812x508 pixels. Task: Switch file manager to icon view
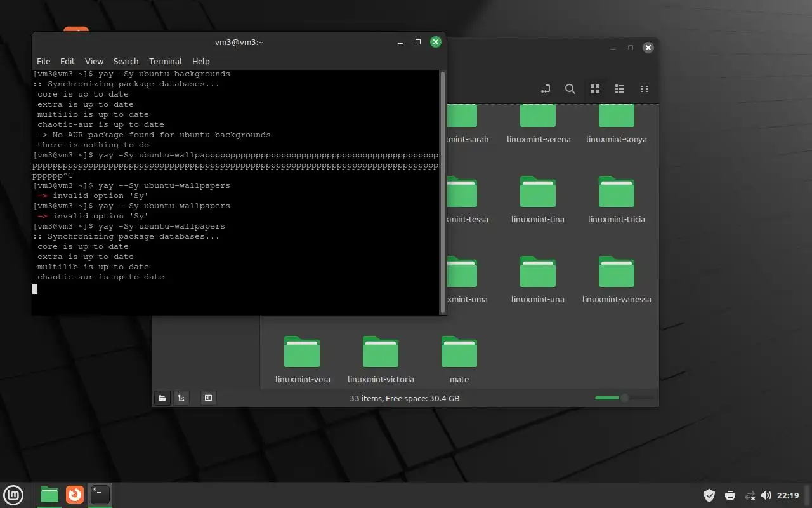point(595,89)
